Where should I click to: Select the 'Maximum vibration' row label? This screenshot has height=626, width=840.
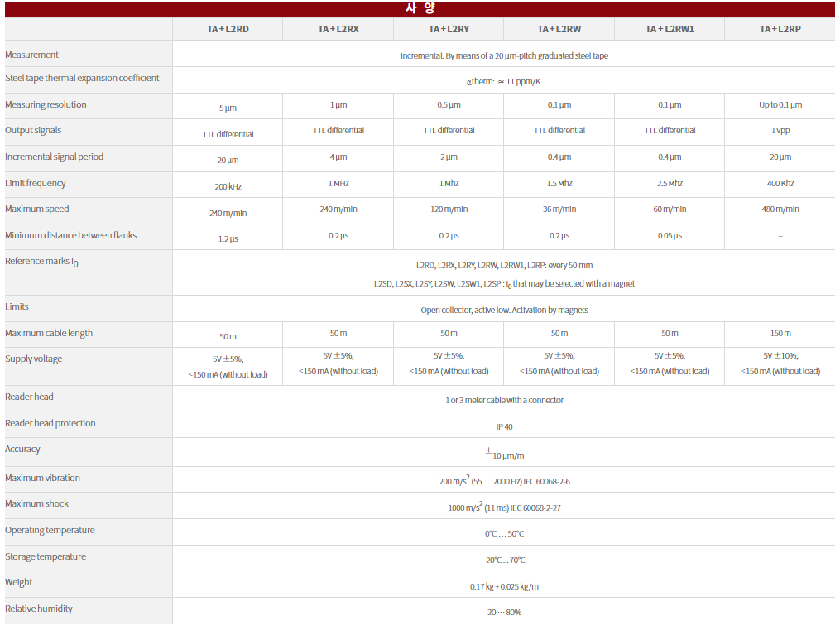point(42,478)
